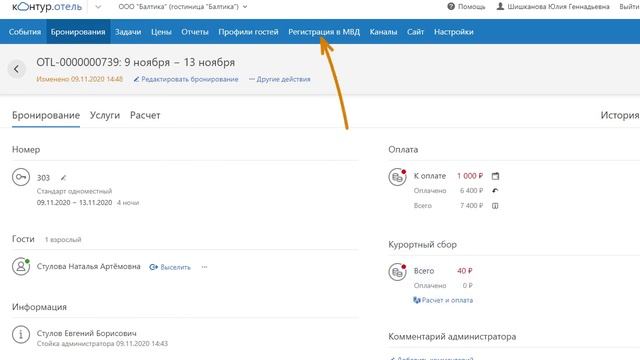
Task: Open the Отчеты menu
Action: (195, 32)
